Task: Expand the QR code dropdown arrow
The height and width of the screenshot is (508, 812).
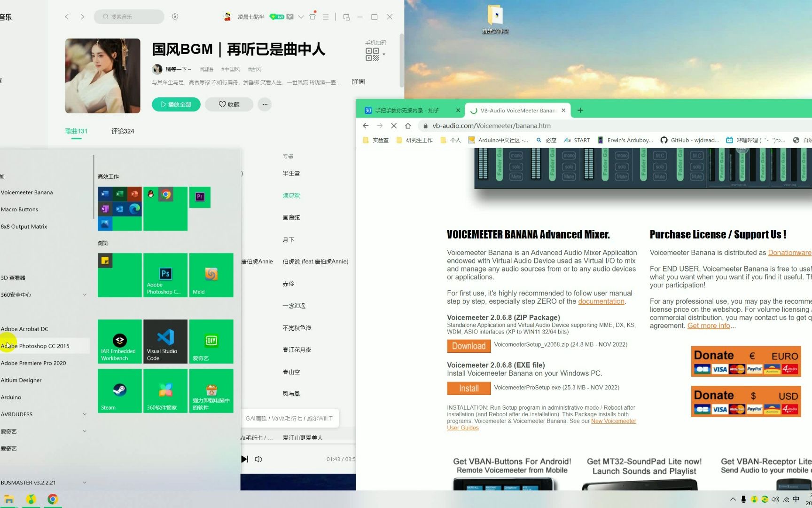Action: [x=384, y=55]
